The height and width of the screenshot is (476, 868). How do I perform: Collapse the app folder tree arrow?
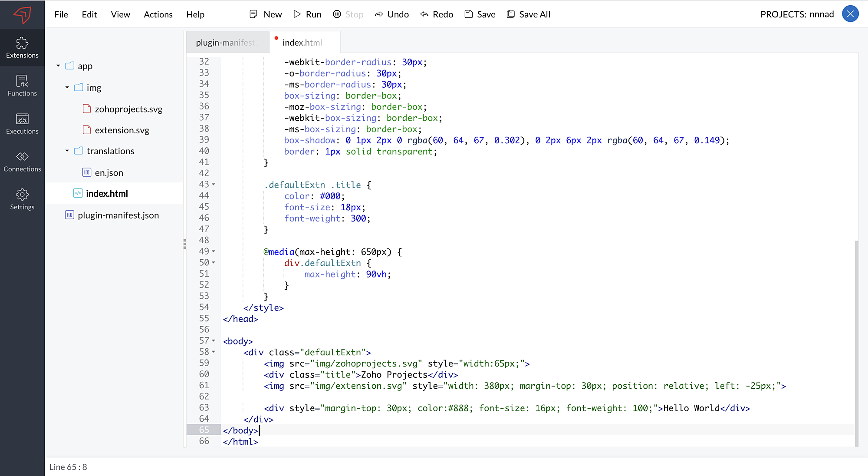58,66
